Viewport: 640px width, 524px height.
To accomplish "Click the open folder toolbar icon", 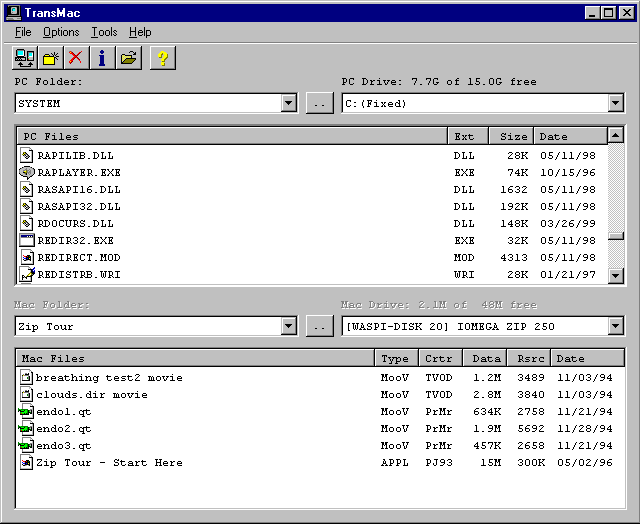I will coord(129,58).
